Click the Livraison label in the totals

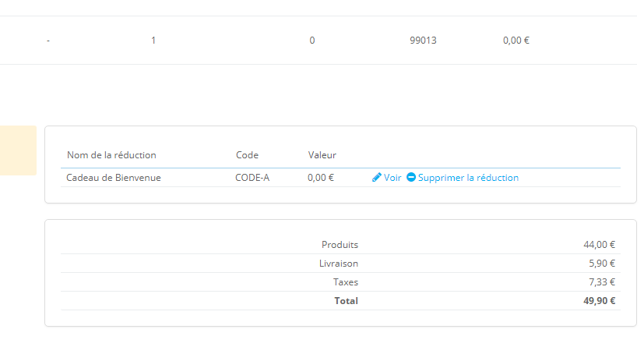pos(339,264)
